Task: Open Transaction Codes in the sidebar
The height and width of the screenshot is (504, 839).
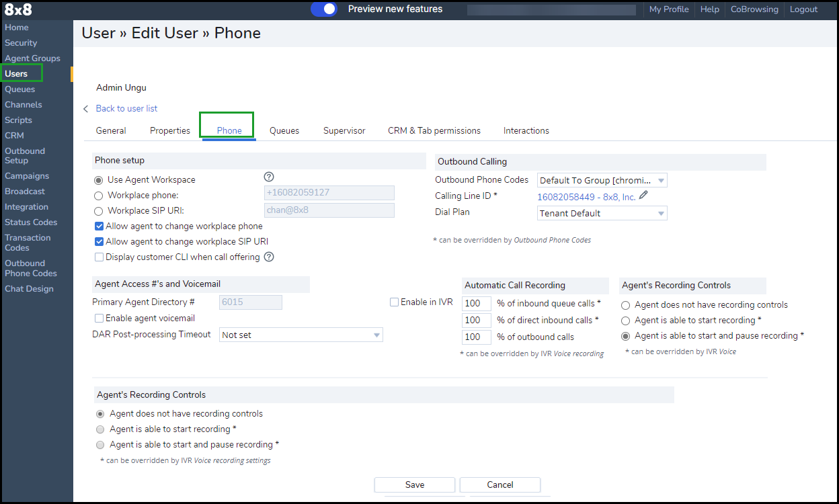Action: 28,243
